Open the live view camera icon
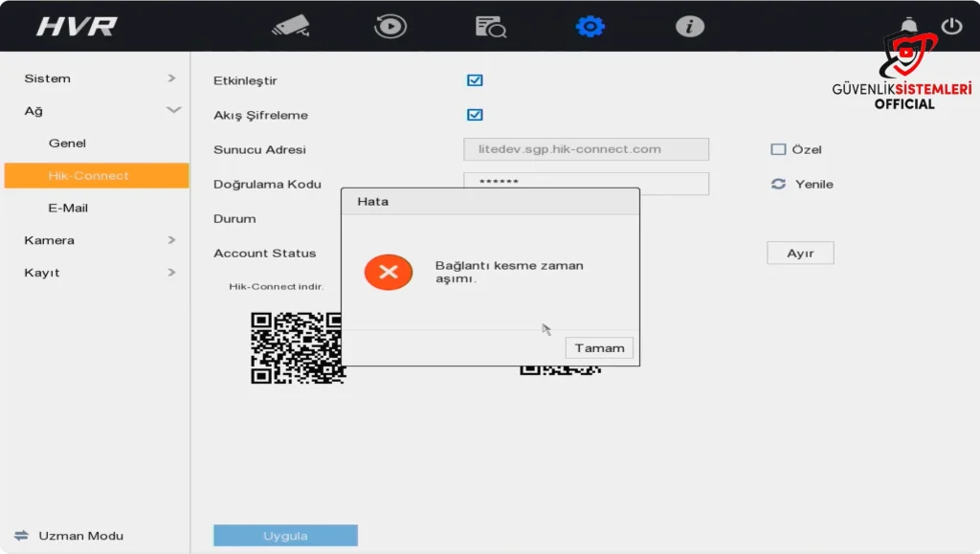The height and width of the screenshot is (554, 980). click(290, 26)
